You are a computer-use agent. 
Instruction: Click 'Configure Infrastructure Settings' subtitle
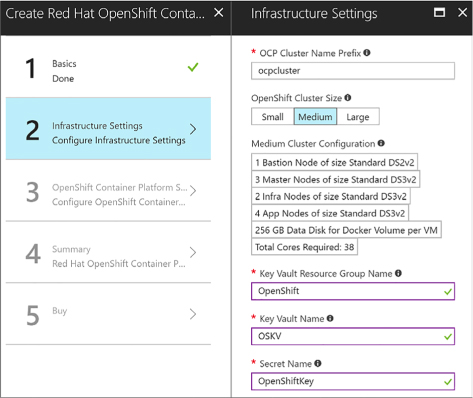click(x=119, y=140)
